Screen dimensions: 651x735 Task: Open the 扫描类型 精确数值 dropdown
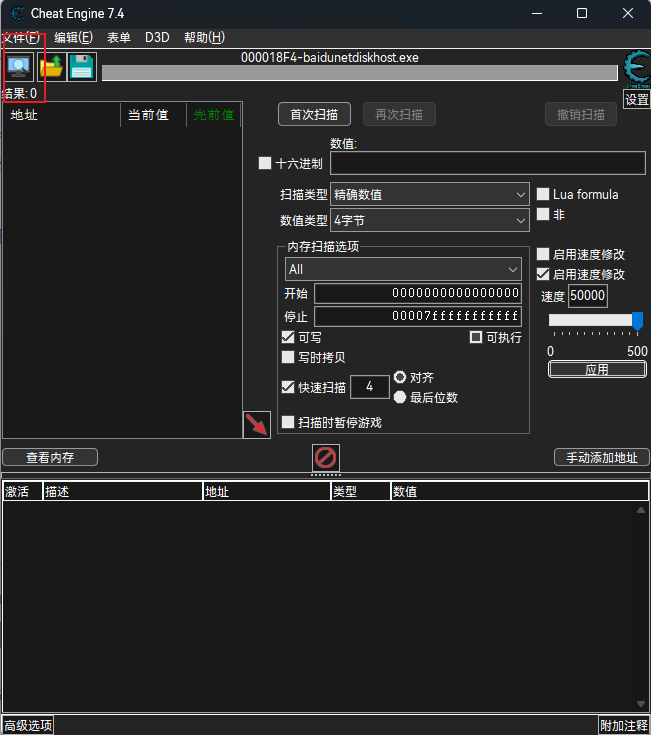click(430, 194)
